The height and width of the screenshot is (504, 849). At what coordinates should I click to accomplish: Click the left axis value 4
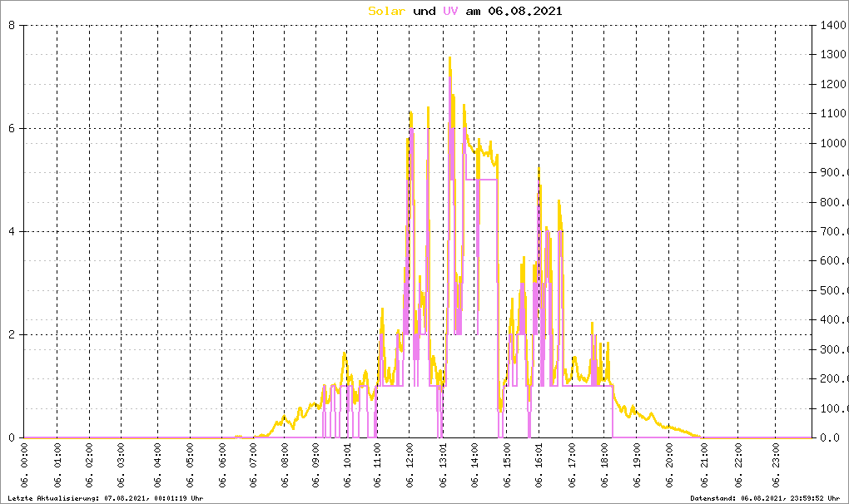coord(12,231)
